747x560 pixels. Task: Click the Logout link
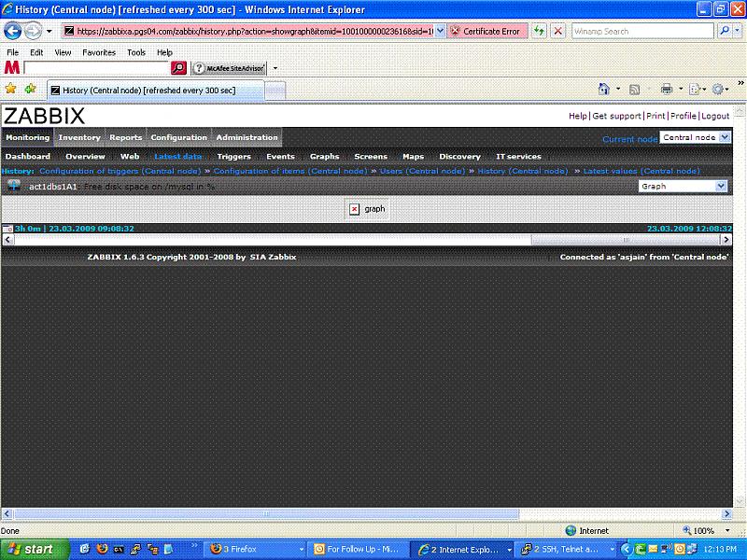715,116
